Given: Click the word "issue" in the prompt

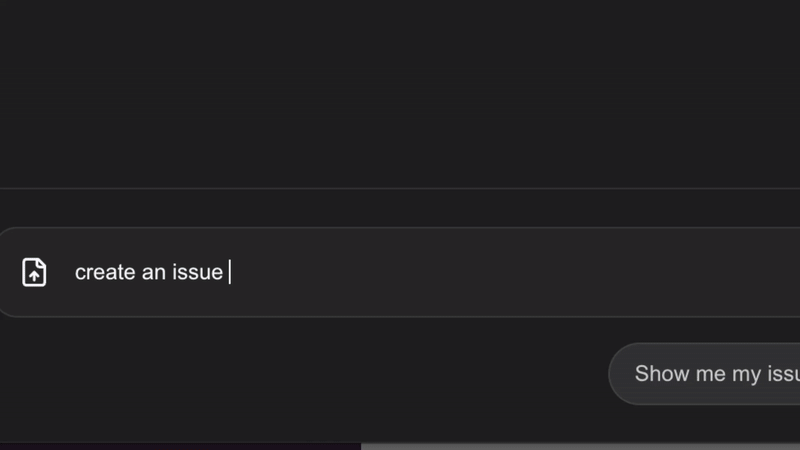Looking at the screenshot, I should tap(197, 272).
